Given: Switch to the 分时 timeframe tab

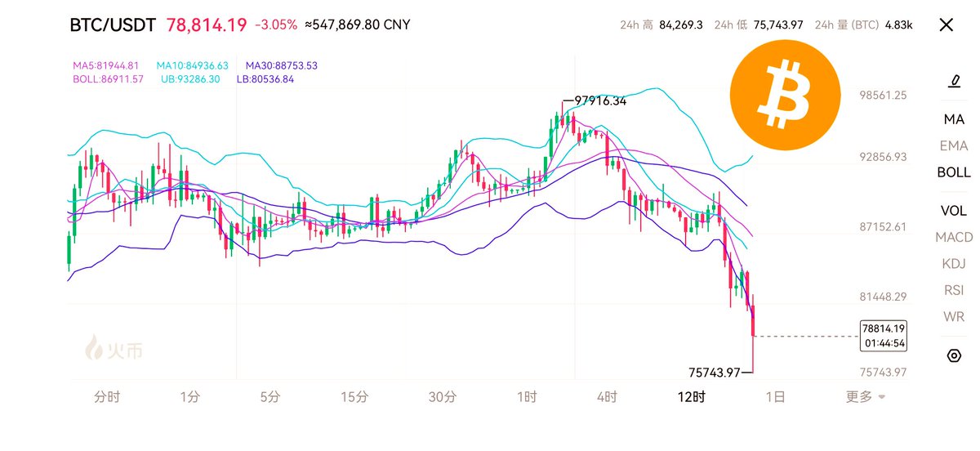Looking at the screenshot, I should click(107, 397).
